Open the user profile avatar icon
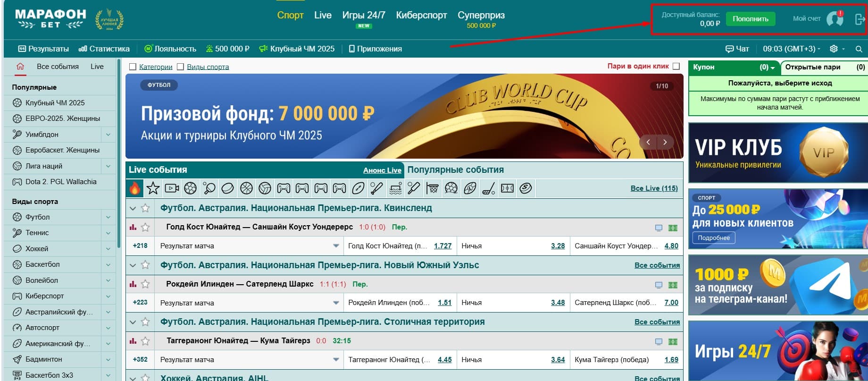 [x=835, y=19]
